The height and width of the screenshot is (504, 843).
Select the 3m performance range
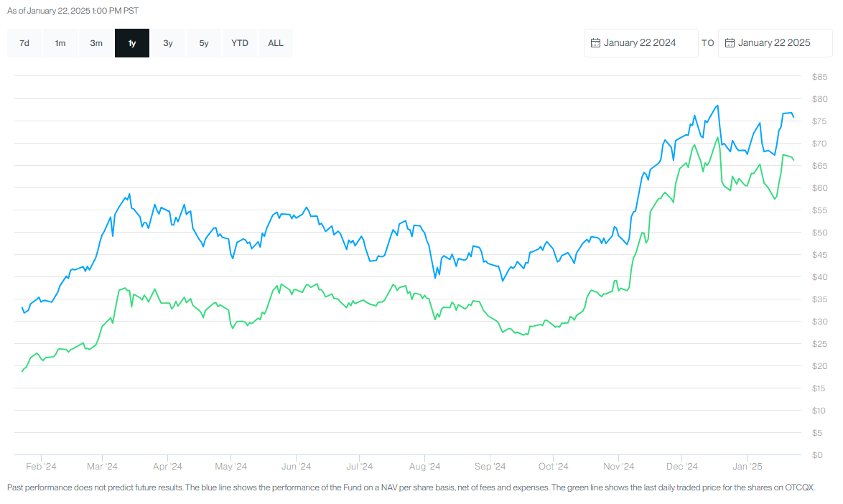coord(96,42)
